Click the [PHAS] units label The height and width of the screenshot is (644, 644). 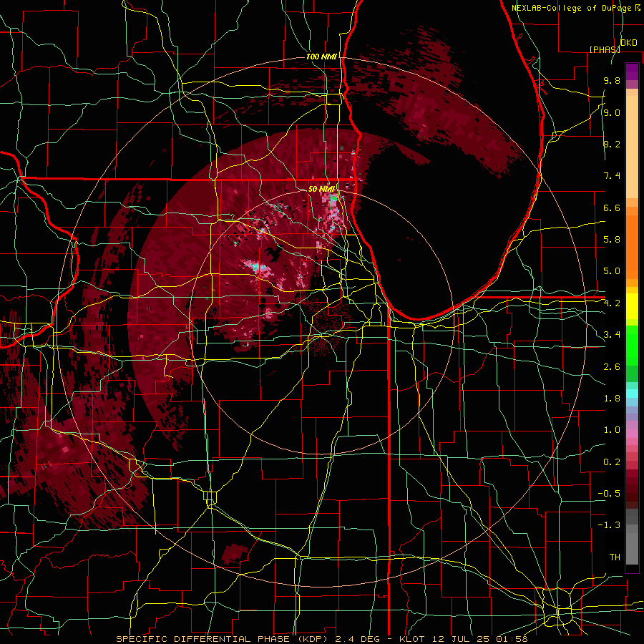click(x=605, y=49)
